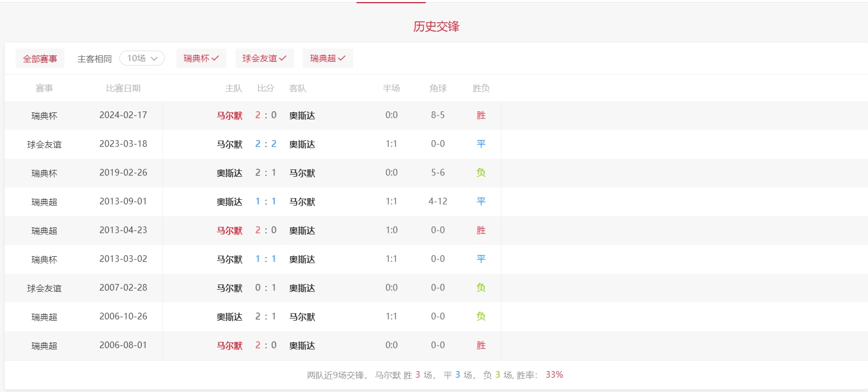Click the 负 result for 2019-02-26 match
Image resolution: width=868 pixels, height=392 pixels.
pos(481,173)
